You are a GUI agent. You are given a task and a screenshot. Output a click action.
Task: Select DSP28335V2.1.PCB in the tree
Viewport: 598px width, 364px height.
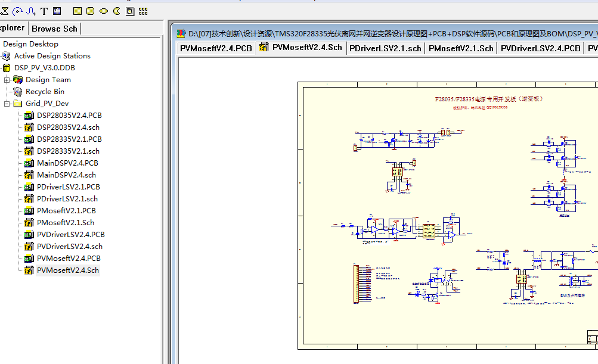(x=69, y=139)
